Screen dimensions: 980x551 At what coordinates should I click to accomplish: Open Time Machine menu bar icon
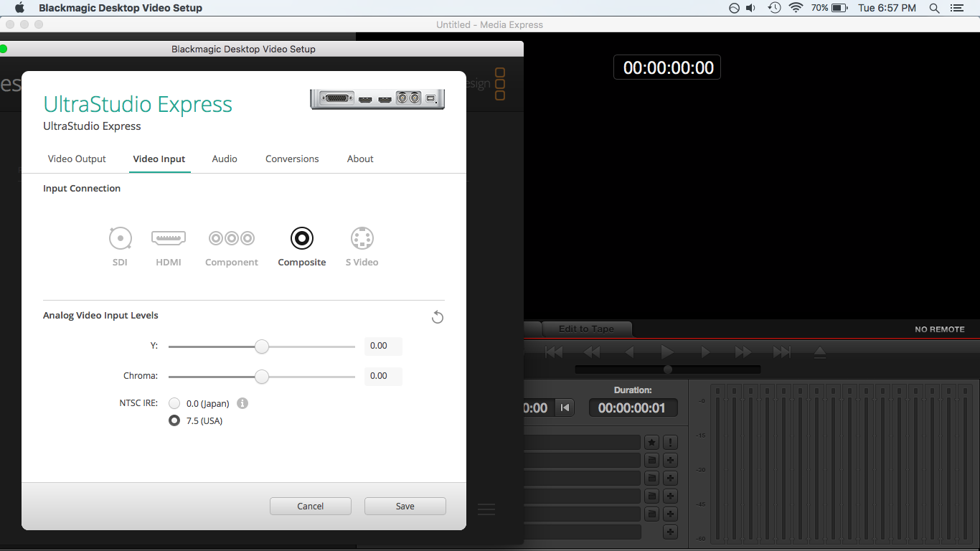[774, 8]
